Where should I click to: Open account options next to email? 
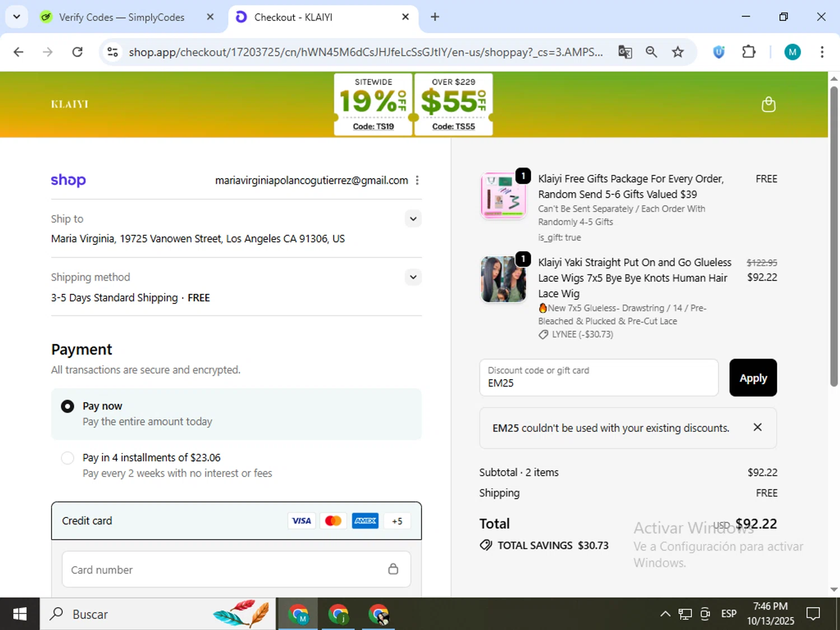(x=417, y=180)
